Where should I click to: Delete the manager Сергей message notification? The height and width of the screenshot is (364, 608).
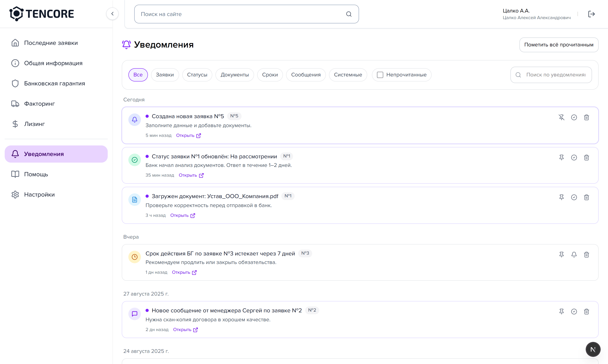coord(586,312)
